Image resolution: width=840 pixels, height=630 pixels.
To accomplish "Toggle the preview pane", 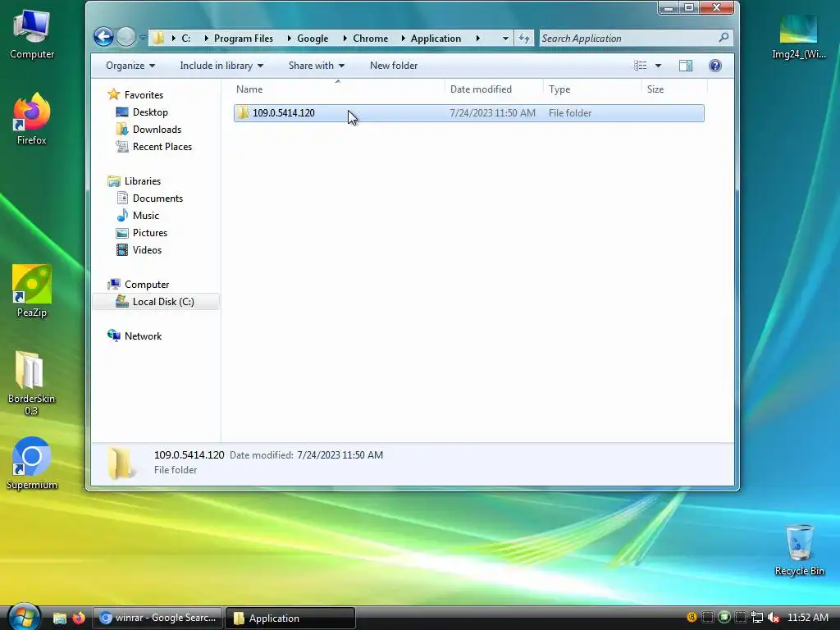I will click(x=685, y=66).
